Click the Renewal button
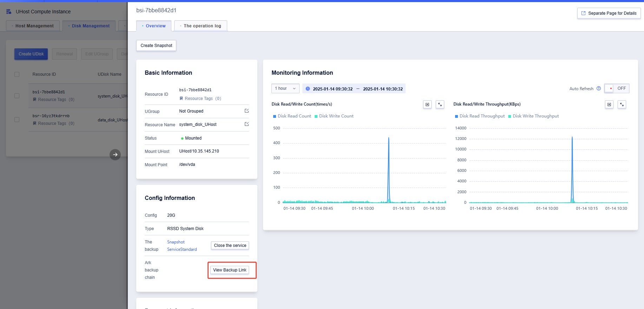Viewport: 644px width, 309px height. [65, 54]
